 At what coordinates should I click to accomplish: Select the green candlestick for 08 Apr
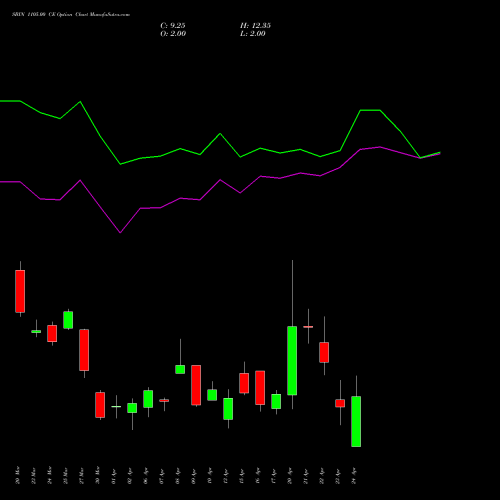click(180, 369)
